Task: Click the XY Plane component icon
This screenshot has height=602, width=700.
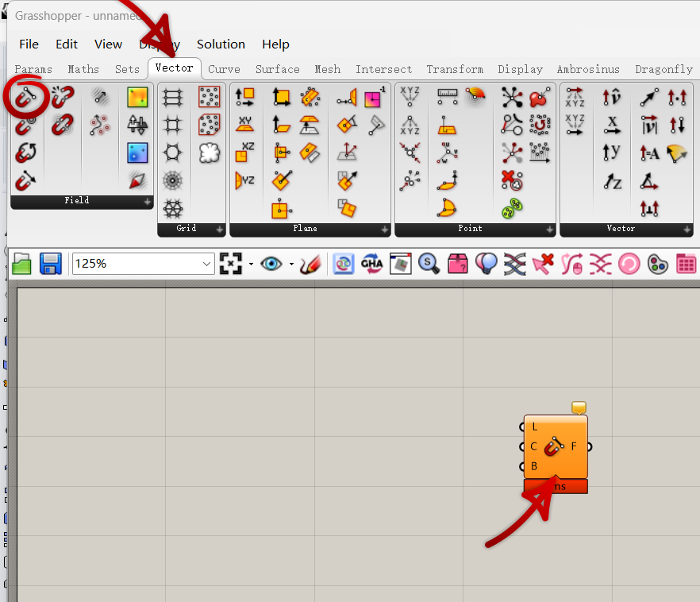Action: [x=244, y=125]
